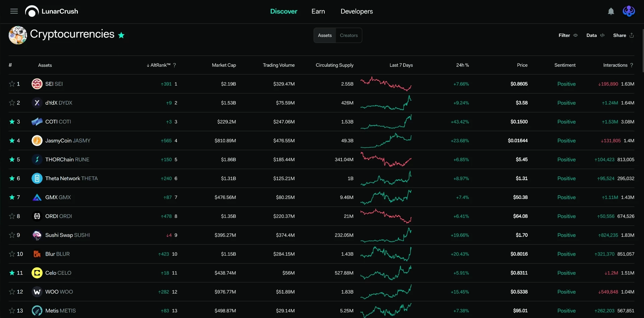Click the Celo coin logo icon

coord(37,273)
